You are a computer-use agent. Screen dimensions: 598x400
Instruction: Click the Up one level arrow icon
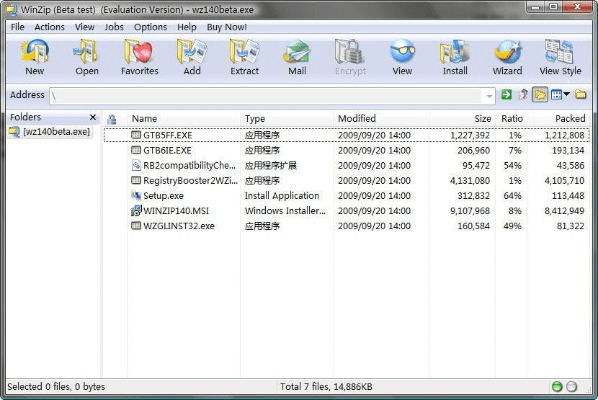[523, 94]
